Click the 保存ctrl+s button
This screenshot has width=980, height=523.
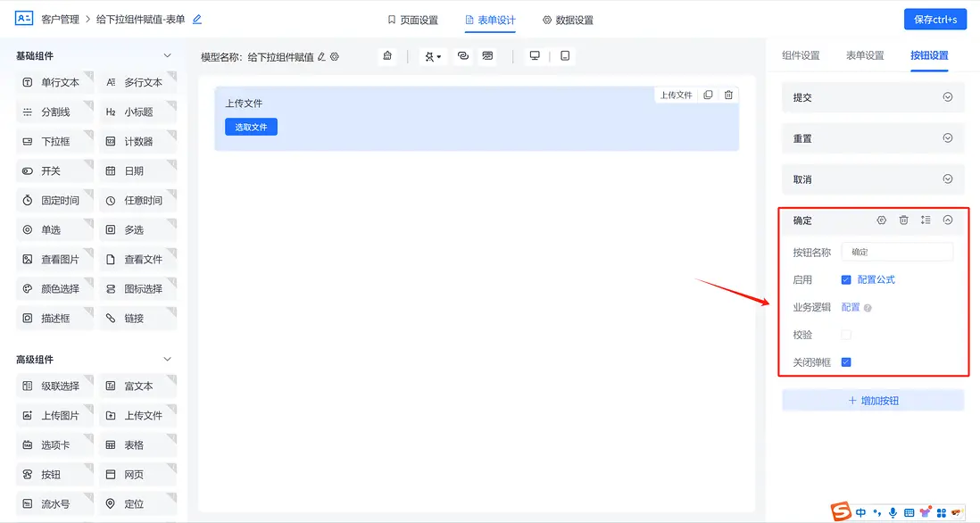point(934,18)
